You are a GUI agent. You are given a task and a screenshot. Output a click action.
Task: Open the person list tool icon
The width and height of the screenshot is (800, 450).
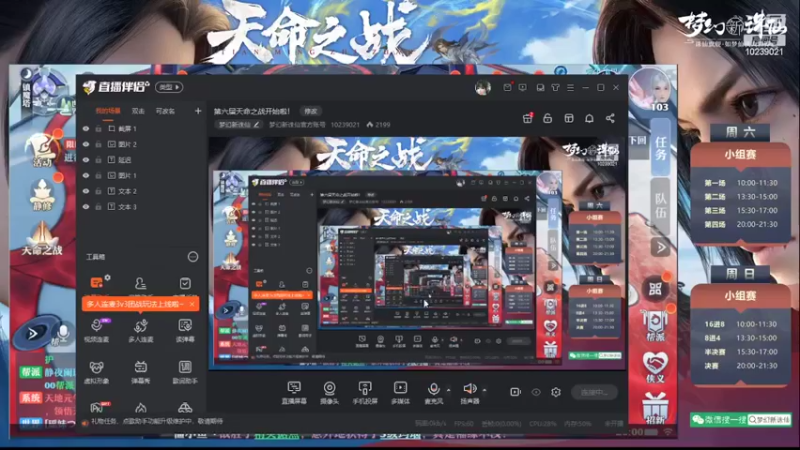point(140,283)
